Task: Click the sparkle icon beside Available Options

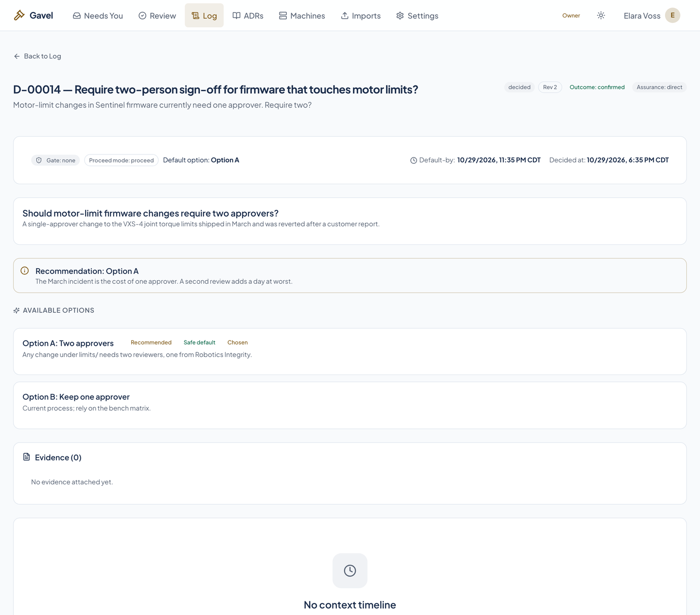Action: tap(17, 310)
